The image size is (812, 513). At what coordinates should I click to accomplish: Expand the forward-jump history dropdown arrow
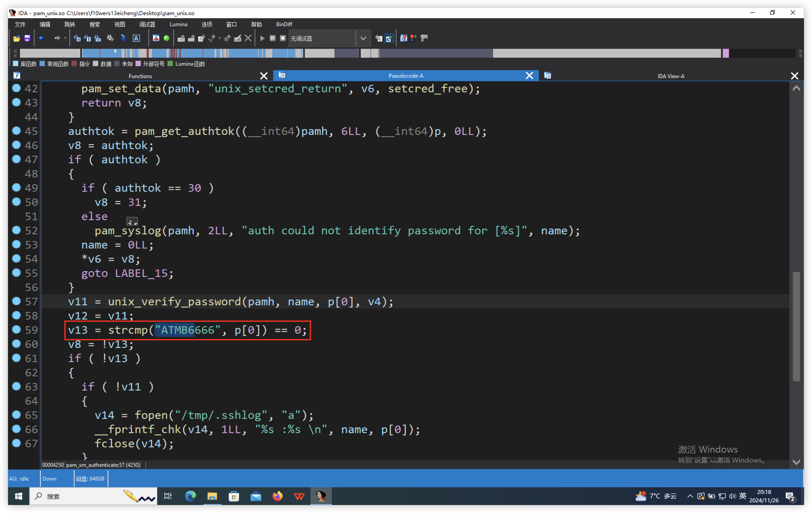tap(65, 38)
